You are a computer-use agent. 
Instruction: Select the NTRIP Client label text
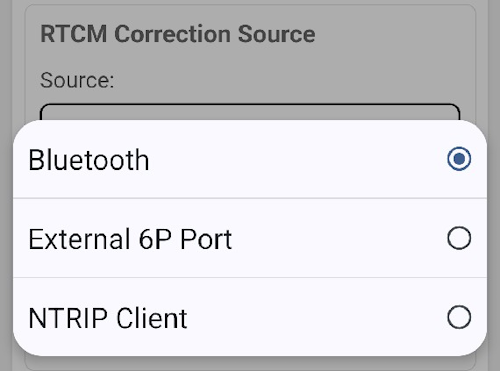[x=108, y=318]
